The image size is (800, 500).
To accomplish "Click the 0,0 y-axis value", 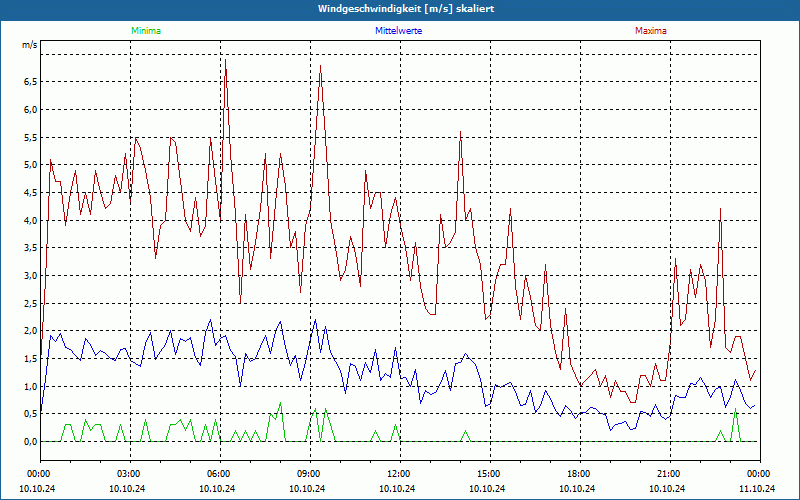I will pyautogui.click(x=31, y=442).
